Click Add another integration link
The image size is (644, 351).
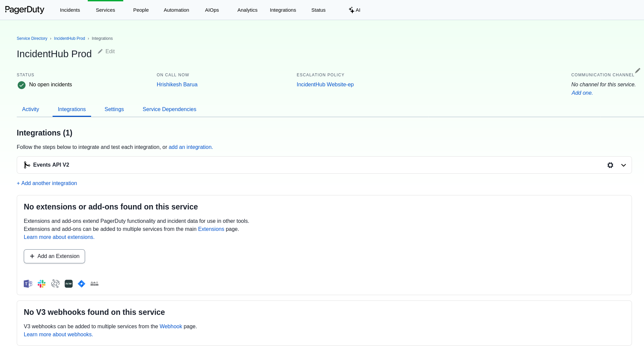[x=47, y=183]
